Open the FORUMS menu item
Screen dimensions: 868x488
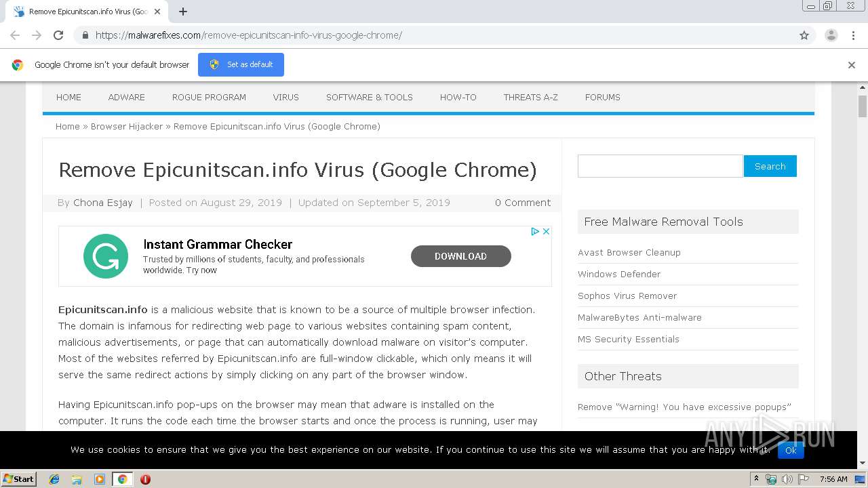[602, 98]
